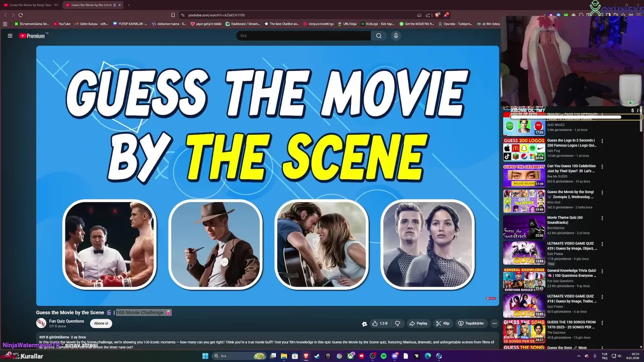
Task: Open the Brave browser taskbar icon
Action: (306, 356)
